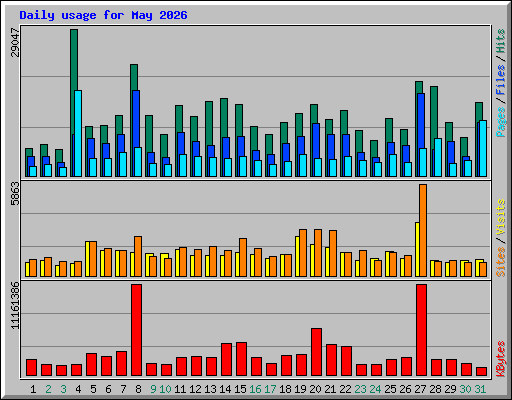This screenshot has height=400, width=512.
Task: Select day 13 on the date axis
Action: tap(210, 389)
